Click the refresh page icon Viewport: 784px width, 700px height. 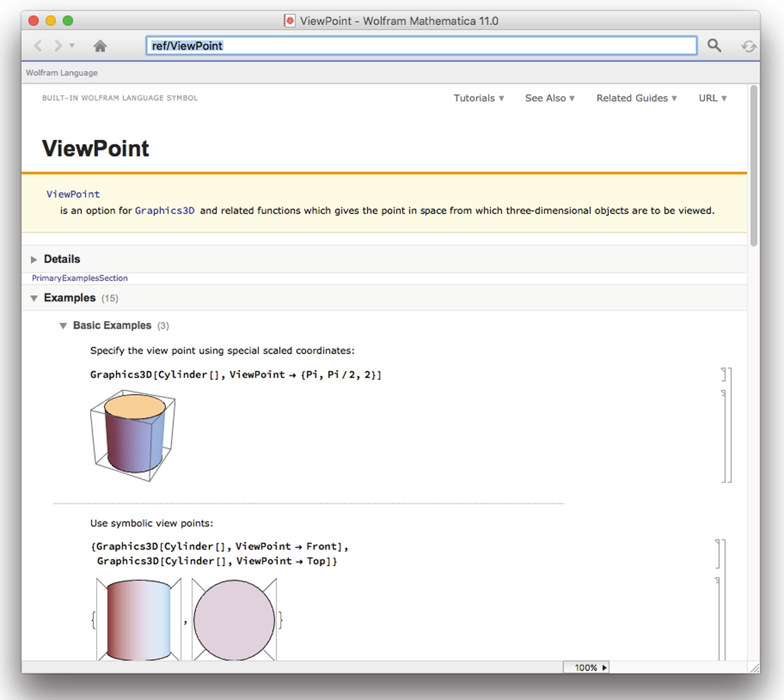point(749,46)
